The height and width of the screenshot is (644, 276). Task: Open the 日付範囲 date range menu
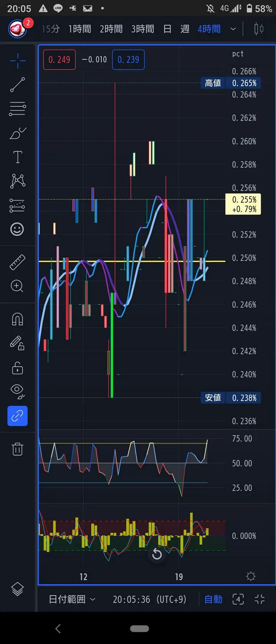pos(72,599)
